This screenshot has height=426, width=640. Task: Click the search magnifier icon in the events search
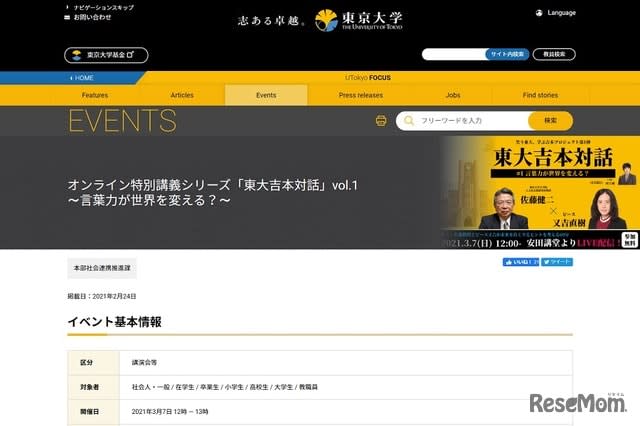pos(409,121)
